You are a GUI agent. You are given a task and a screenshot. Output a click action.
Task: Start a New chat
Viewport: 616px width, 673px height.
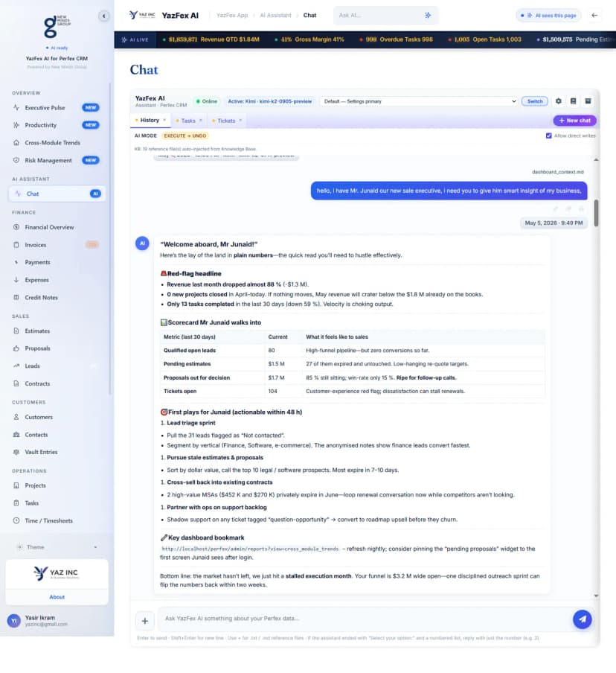(575, 121)
